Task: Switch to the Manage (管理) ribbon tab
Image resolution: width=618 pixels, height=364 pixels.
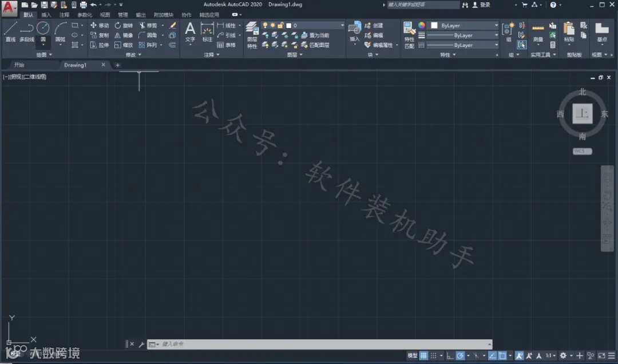Action: 122,15
